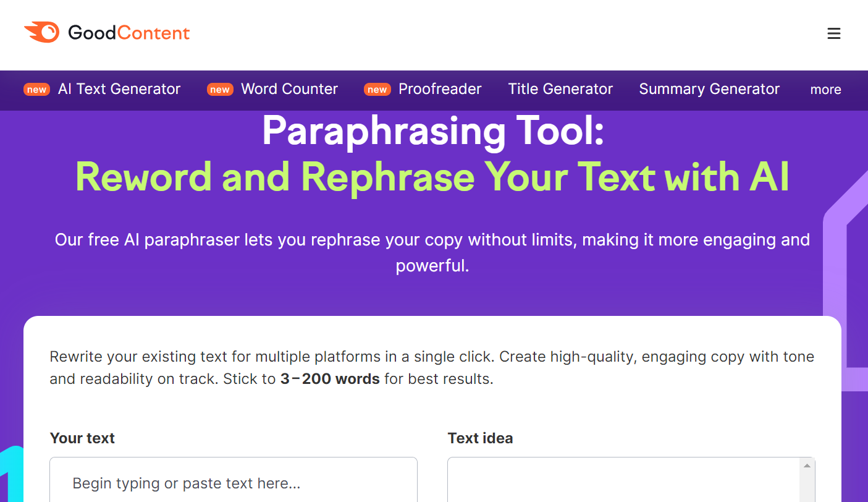Open the Proofreader tool

pyautogui.click(x=440, y=89)
